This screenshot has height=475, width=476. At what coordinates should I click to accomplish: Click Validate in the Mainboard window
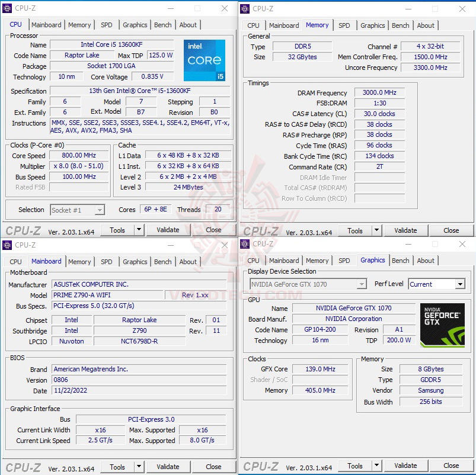168,467
